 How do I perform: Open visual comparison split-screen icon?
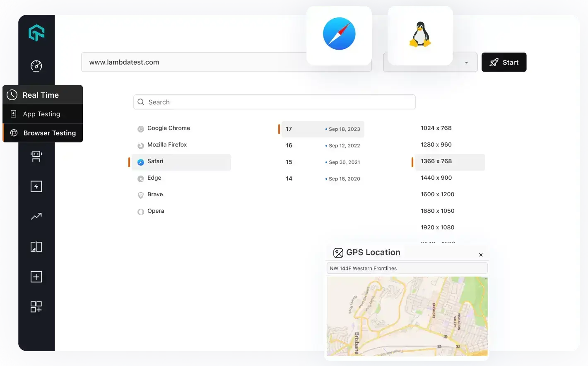pyautogui.click(x=36, y=246)
